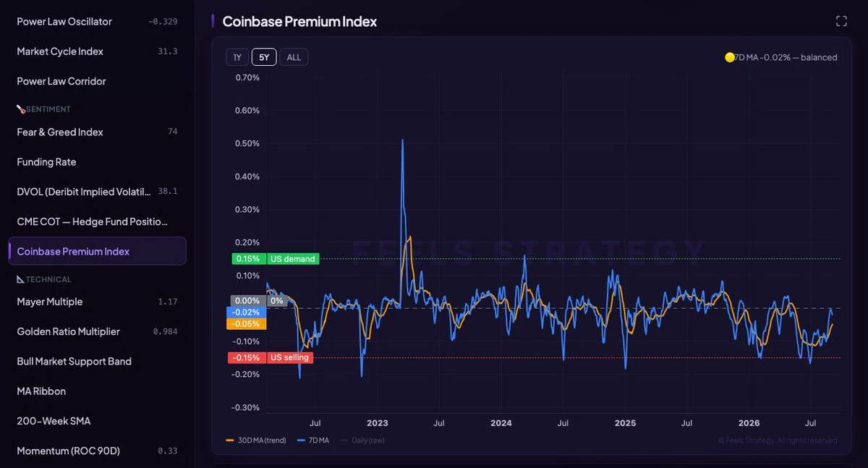Open DVOL Deribit Implied Volatility item
868x468 pixels.
point(97,192)
